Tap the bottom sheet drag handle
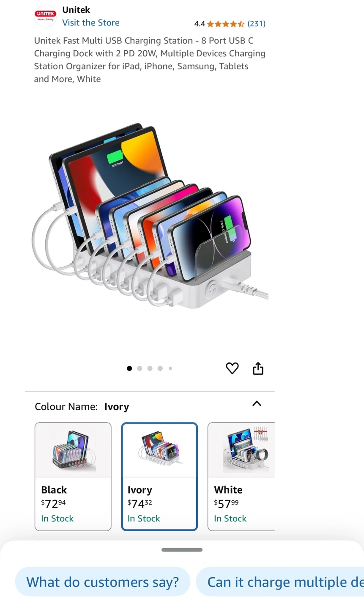This screenshot has height=609, width=364. 182,550
